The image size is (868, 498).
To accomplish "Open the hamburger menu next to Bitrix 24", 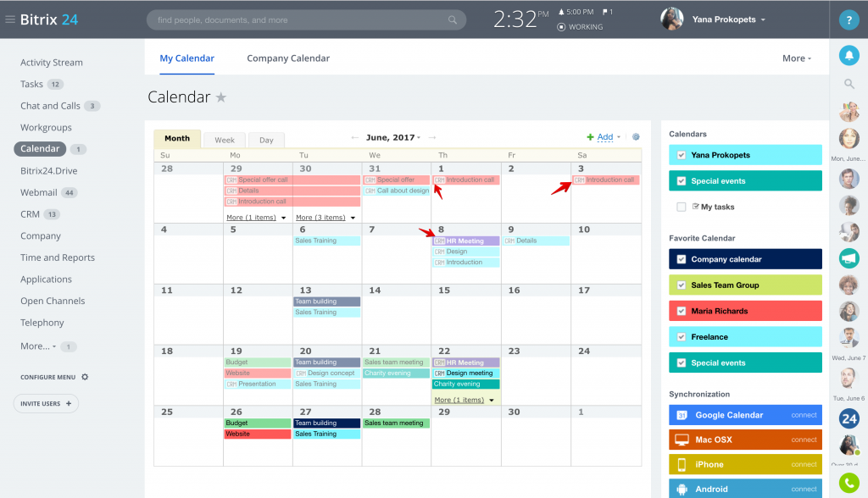I will [x=10, y=19].
